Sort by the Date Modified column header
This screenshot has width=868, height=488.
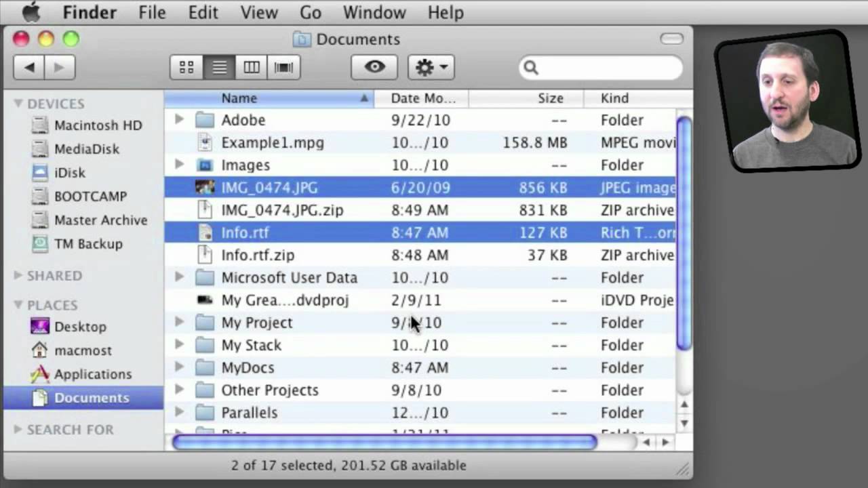[x=421, y=98]
